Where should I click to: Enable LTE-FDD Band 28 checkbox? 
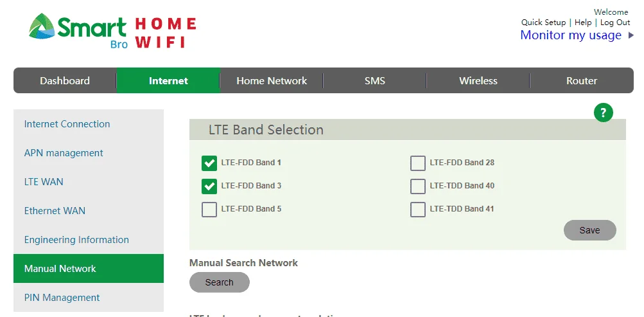pos(418,163)
